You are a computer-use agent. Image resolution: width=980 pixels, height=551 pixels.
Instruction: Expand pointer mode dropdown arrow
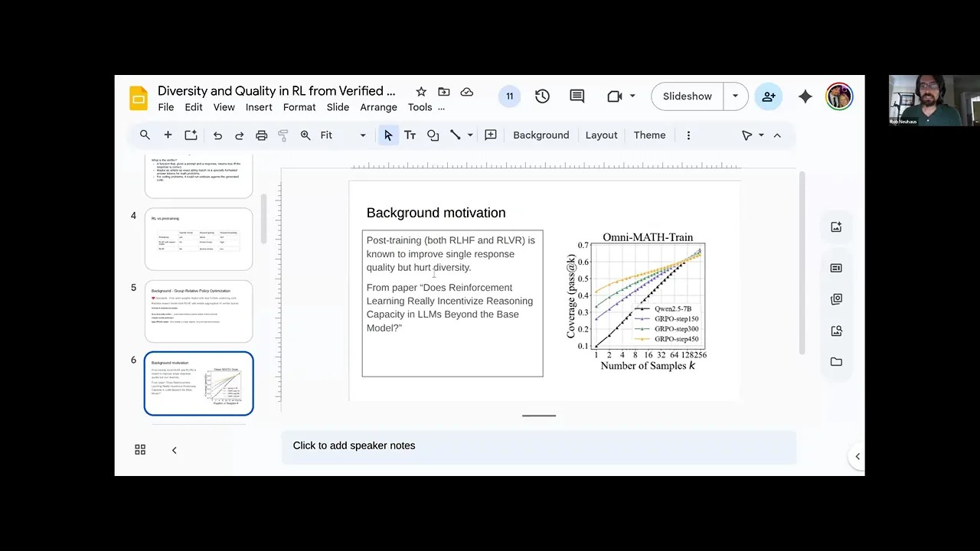(x=761, y=135)
